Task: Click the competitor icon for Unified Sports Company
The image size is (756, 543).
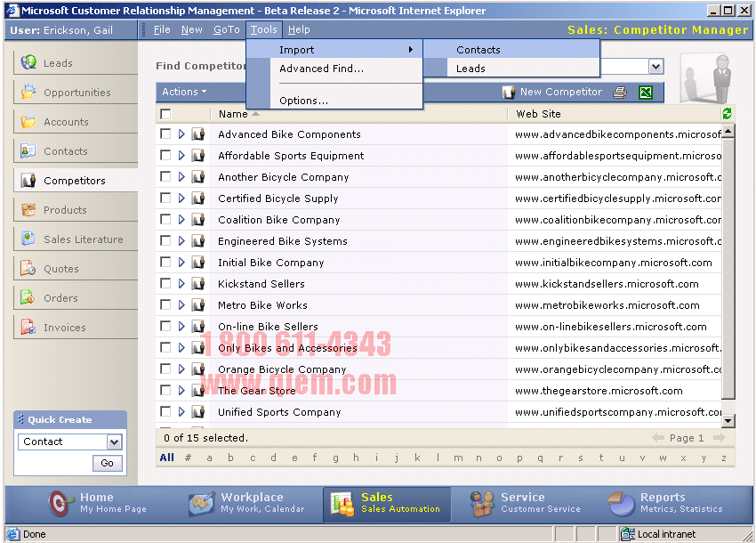Action: click(198, 412)
